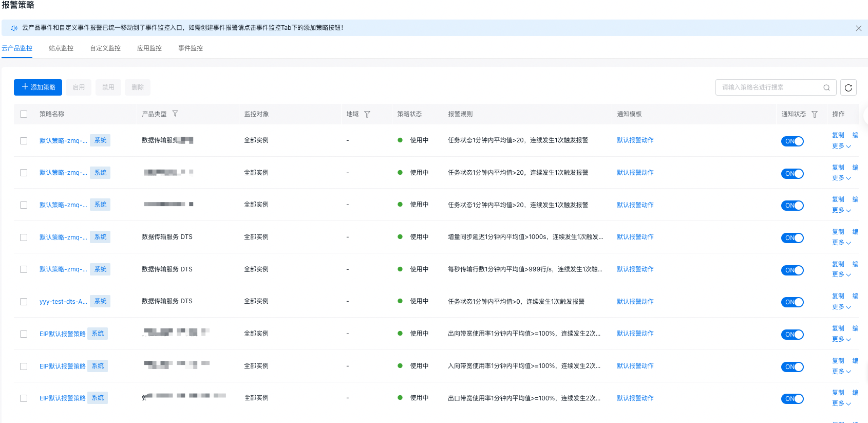Click the 监控对象 column header
The height and width of the screenshot is (423, 868).
point(256,114)
